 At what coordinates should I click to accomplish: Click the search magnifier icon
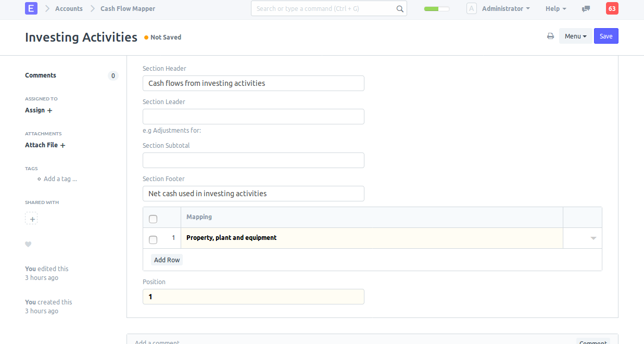point(399,9)
